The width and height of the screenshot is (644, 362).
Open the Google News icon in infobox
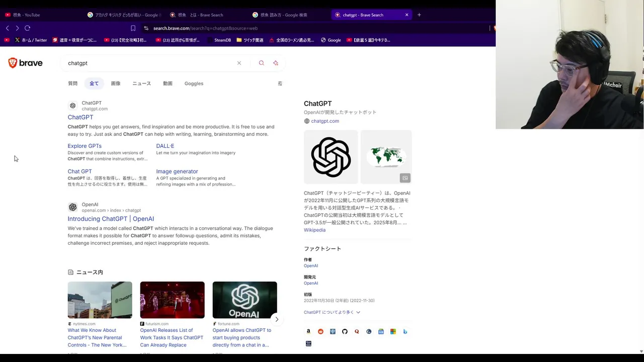(381, 331)
